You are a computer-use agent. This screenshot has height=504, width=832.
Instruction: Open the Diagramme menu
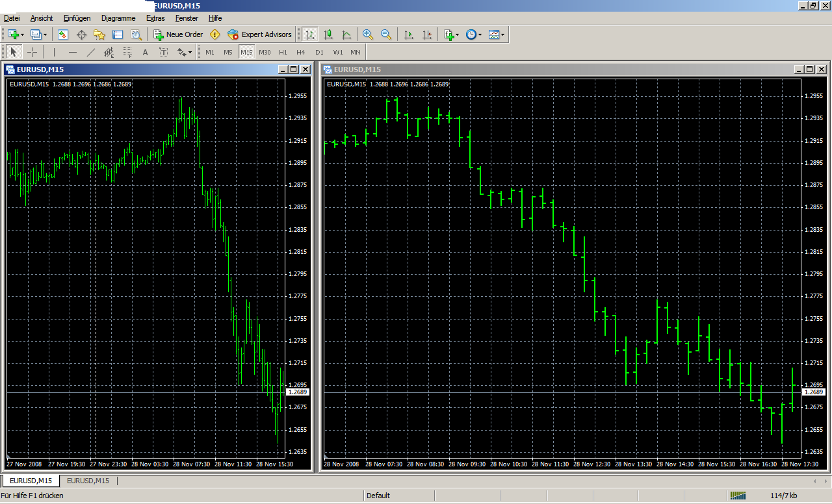coord(118,18)
